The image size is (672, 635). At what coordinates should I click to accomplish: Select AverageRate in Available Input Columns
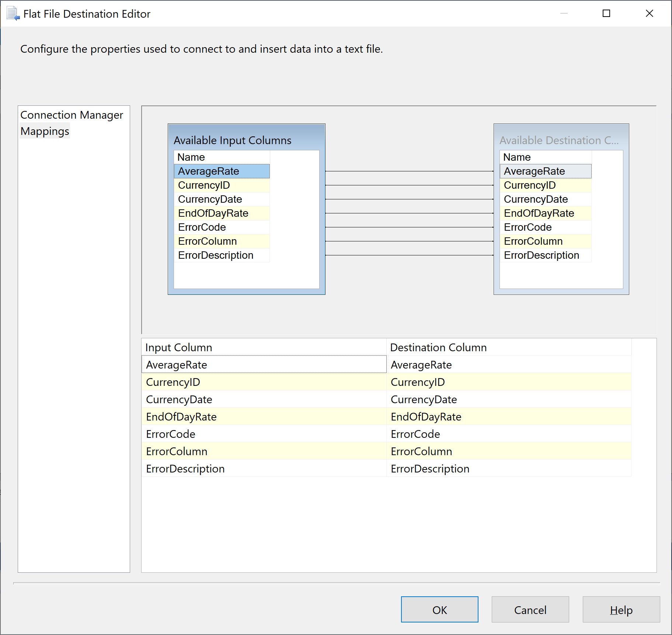pyautogui.click(x=209, y=171)
